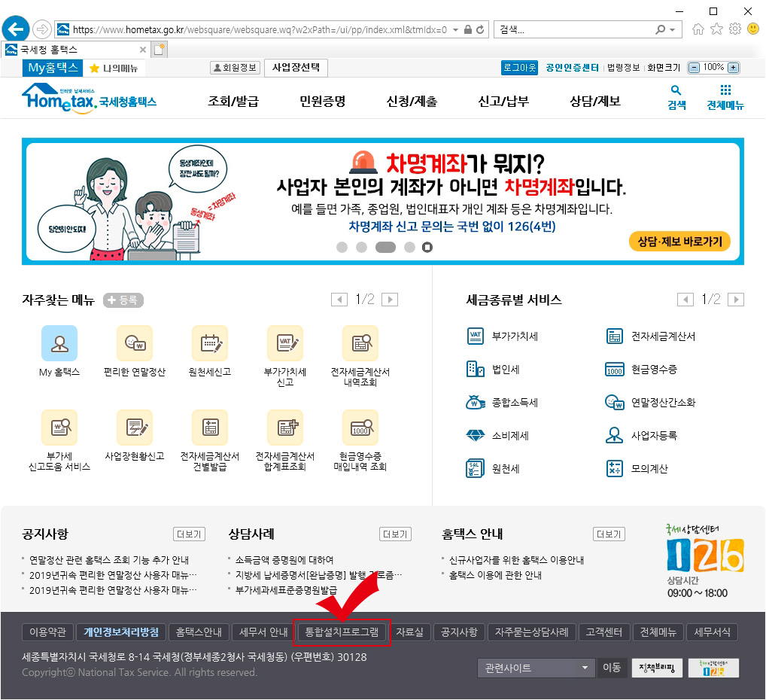Select the 원천세신고 icon

pos(210,344)
